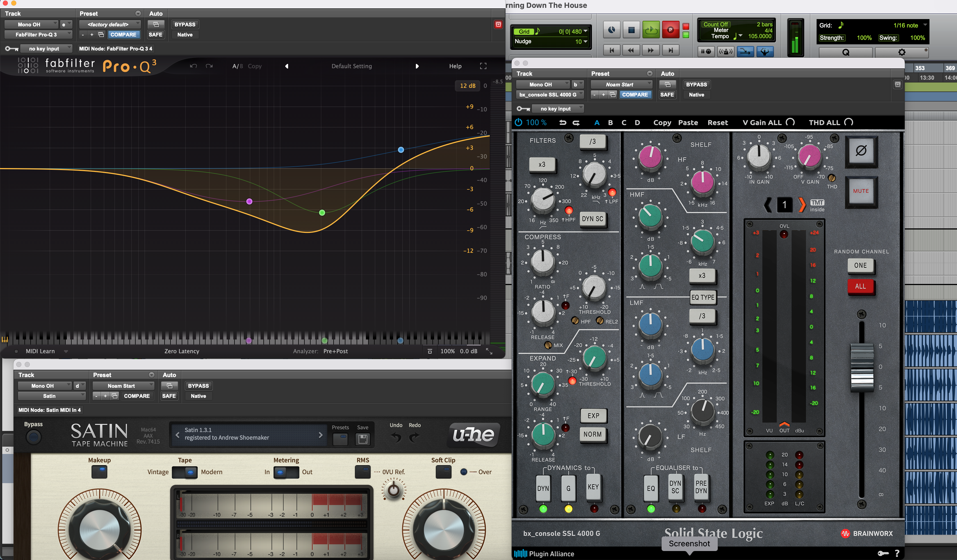Image resolution: width=957 pixels, height=560 pixels.
Task: Click Pro Tools fast forward button
Action: tap(651, 51)
